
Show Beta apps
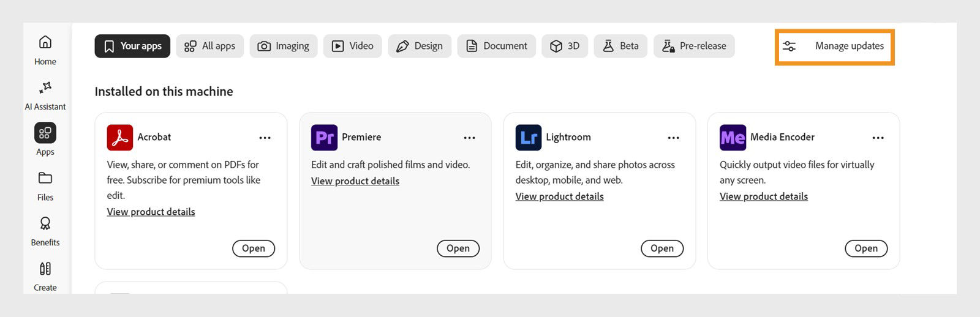point(620,46)
